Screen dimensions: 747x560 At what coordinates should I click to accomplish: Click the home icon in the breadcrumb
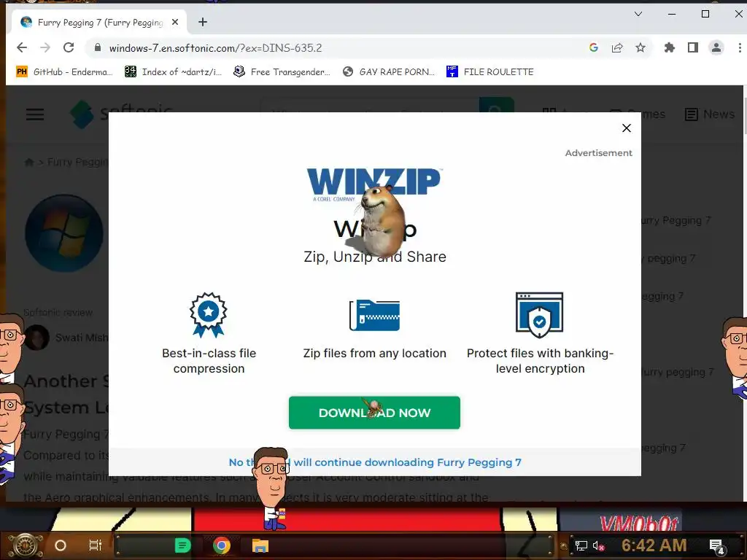click(x=29, y=162)
